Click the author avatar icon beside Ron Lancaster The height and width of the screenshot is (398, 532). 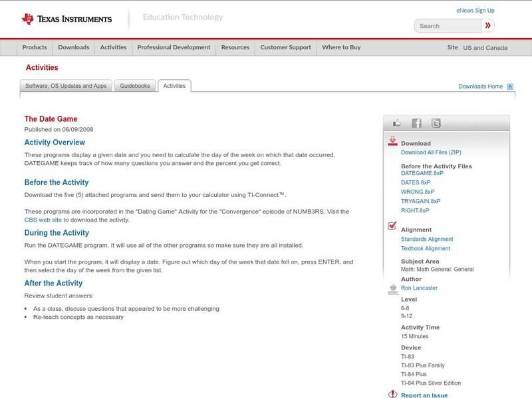click(392, 288)
